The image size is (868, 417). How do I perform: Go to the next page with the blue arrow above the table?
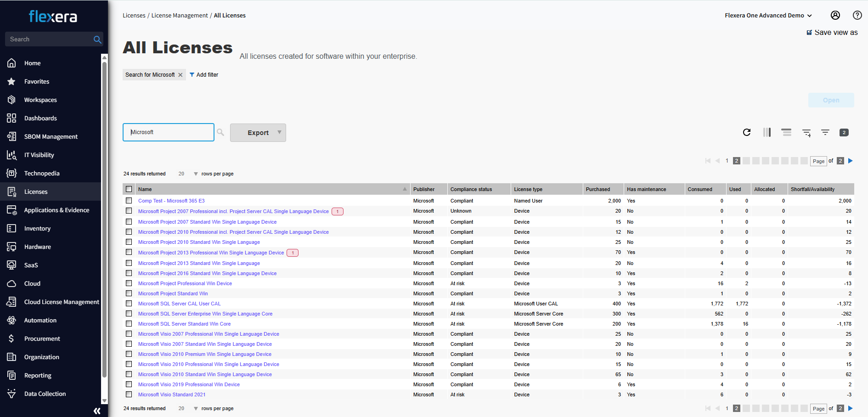[851, 161]
